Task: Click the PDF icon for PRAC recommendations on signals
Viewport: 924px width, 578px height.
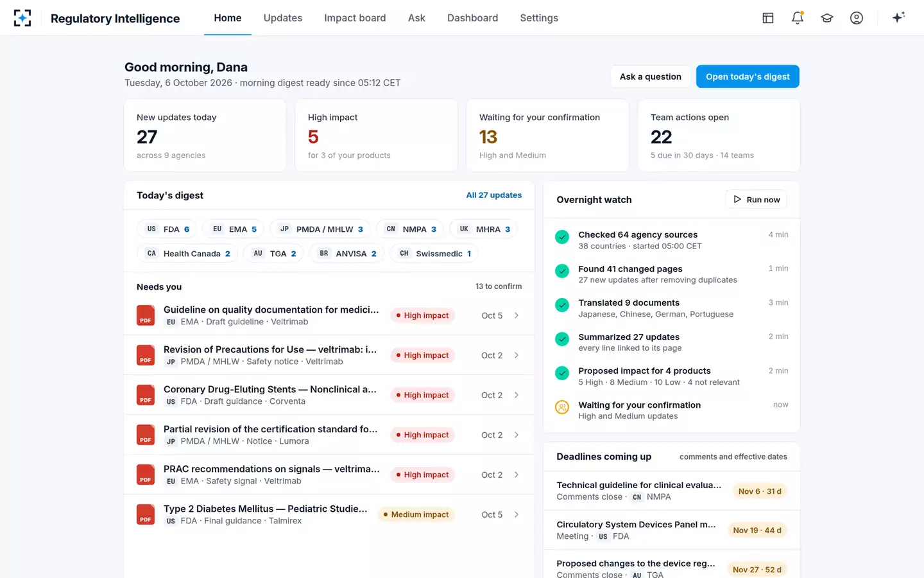Action: pyautogui.click(x=146, y=475)
